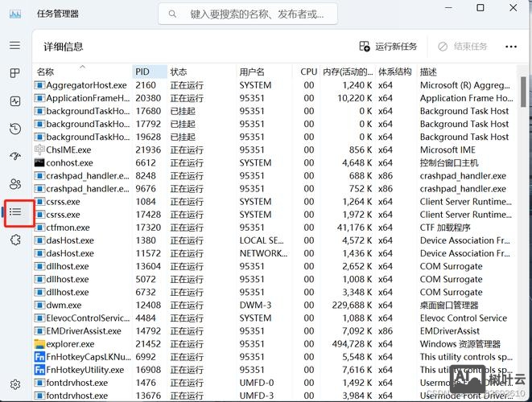The height and width of the screenshot is (402, 532).
Task: Click the 桌面窗口管理器 description
Action: point(449,305)
